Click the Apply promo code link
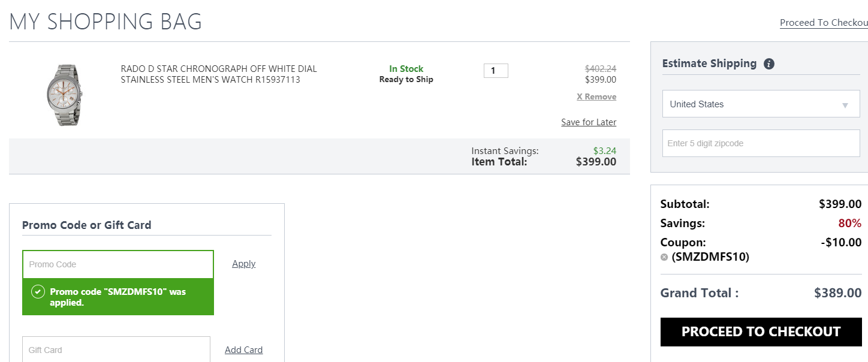Screen dimensions: 868x362 click(x=244, y=264)
